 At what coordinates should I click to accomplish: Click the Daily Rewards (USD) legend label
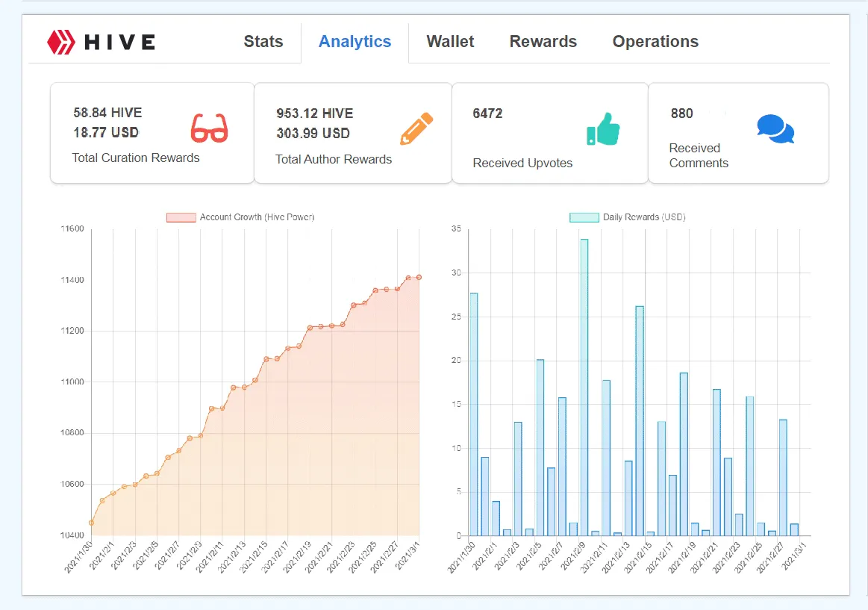[644, 217]
